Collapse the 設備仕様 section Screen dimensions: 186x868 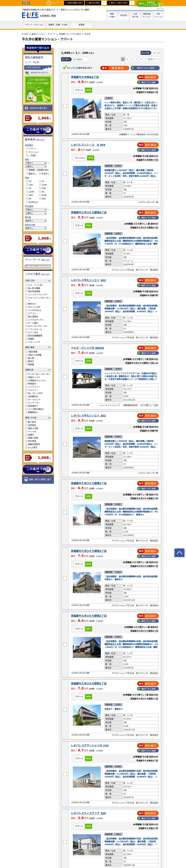click(x=38, y=370)
